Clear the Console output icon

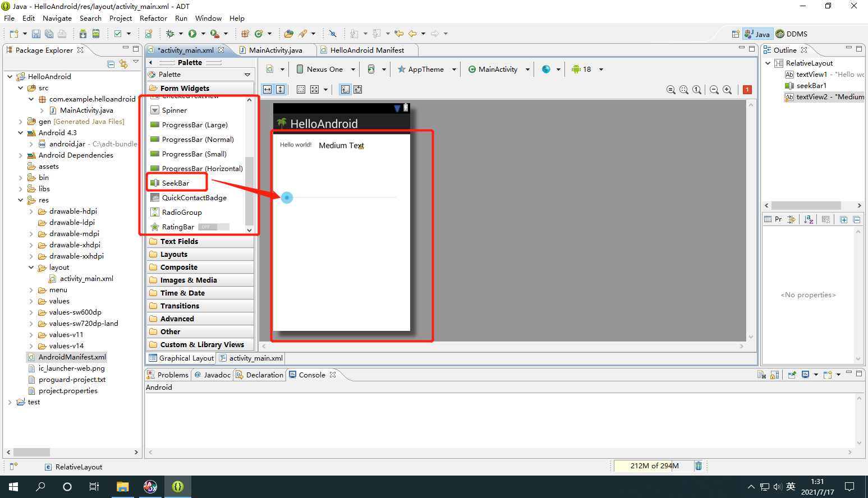[x=761, y=375]
